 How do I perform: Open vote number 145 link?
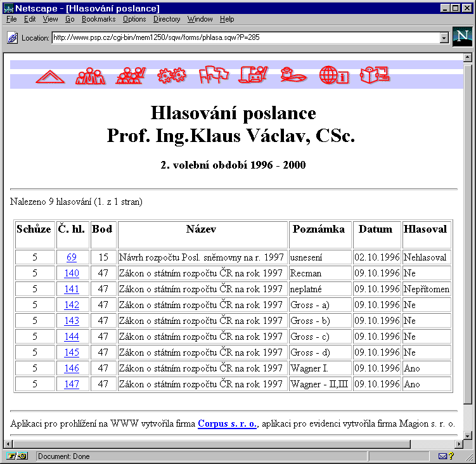tap(72, 352)
